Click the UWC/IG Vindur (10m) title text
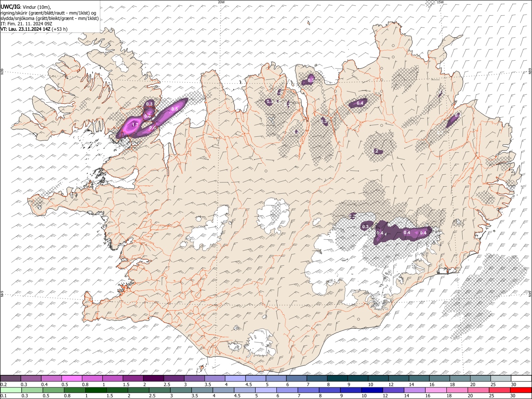Screen dimensions: 532x399 26,7
